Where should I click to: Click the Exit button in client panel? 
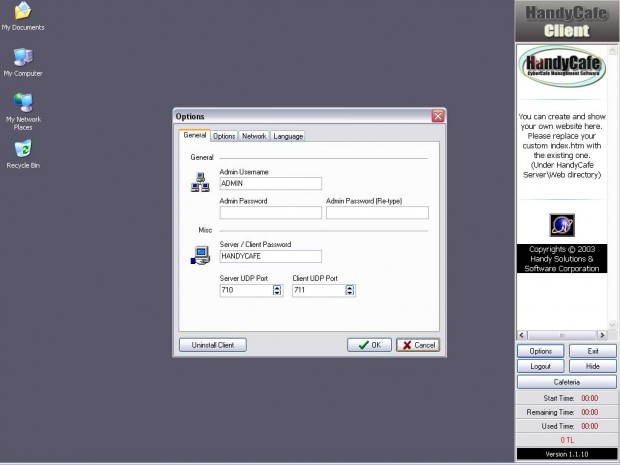[592, 351]
